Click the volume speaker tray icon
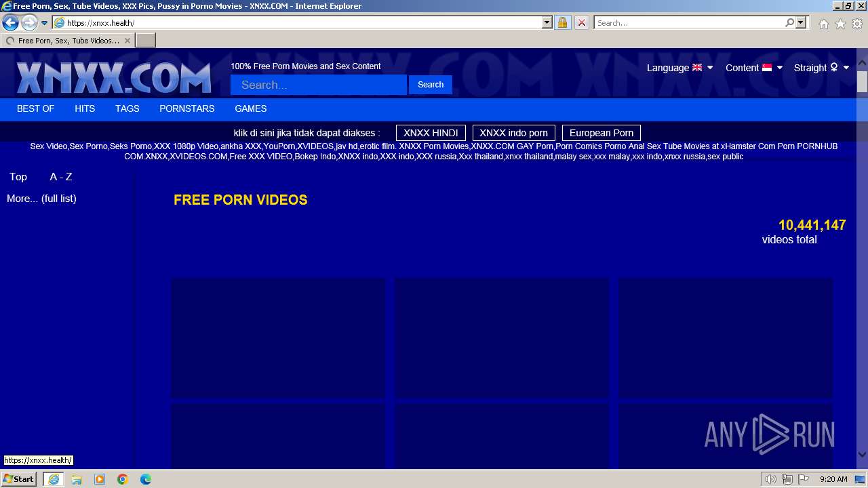Screen dimensions: 868x488 tap(770, 479)
